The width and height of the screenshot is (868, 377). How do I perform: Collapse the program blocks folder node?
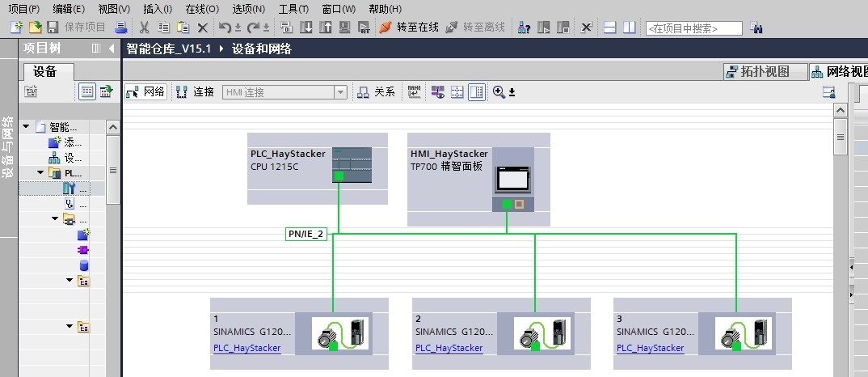click(x=55, y=219)
